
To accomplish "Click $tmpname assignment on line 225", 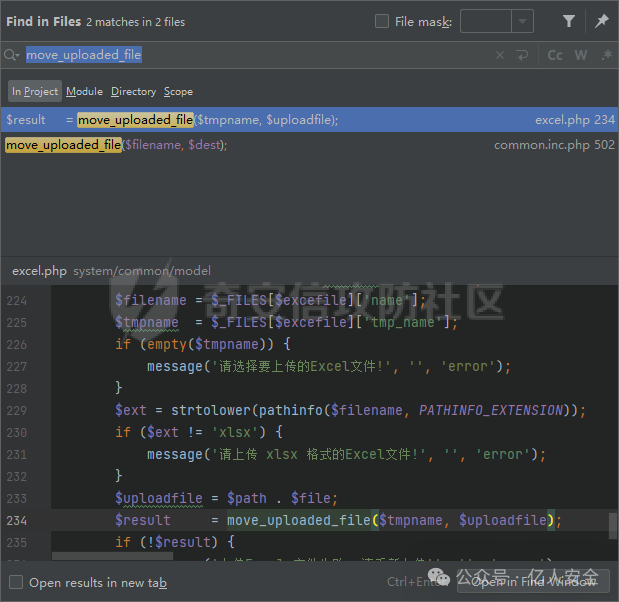I will [286, 323].
